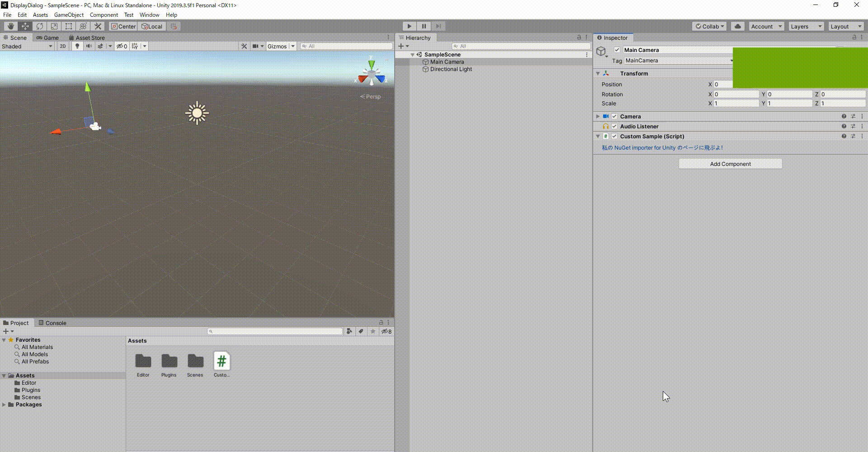Image resolution: width=868 pixels, height=452 pixels.
Task: Click the Project search field
Action: pos(275,331)
